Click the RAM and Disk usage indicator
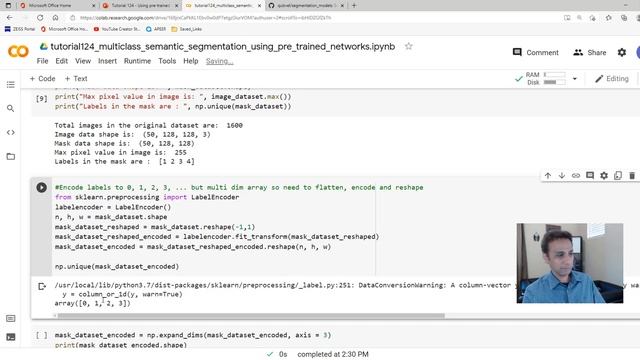Screen dimensions: 640x360 (545, 78)
